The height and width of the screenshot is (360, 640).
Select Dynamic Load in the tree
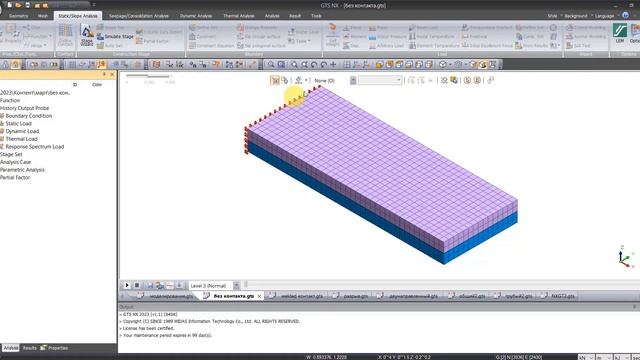pyautogui.click(x=22, y=131)
